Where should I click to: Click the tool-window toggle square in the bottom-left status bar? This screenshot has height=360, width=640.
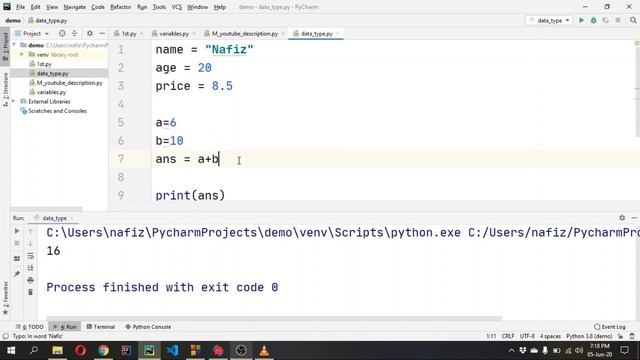(x=5, y=336)
